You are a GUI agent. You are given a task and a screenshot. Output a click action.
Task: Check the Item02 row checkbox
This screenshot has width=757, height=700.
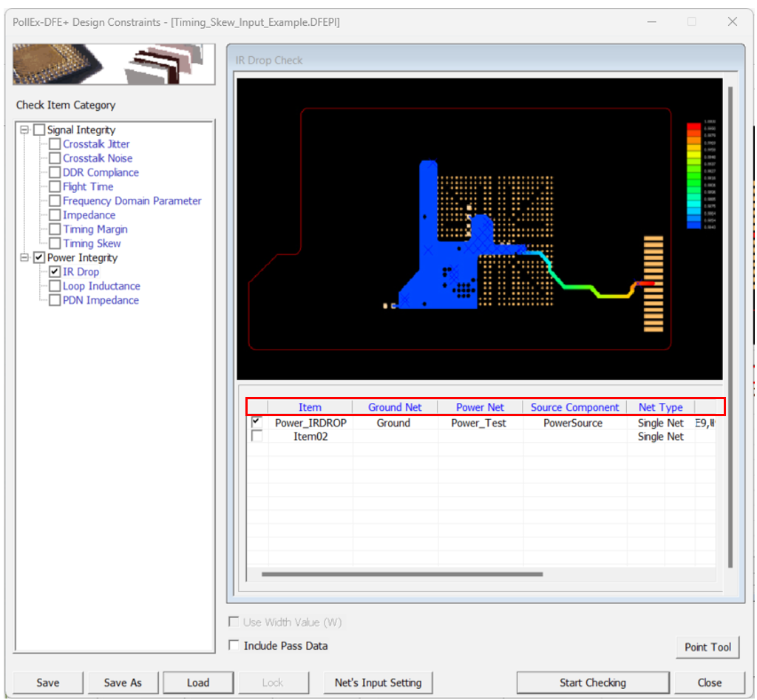tap(257, 437)
